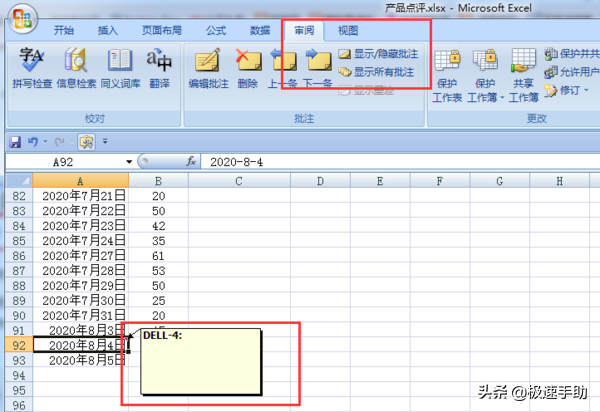600x412 pixels.
Task: Switch to the 页面布局 Page Layout tab
Action: [x=162, y=31]
